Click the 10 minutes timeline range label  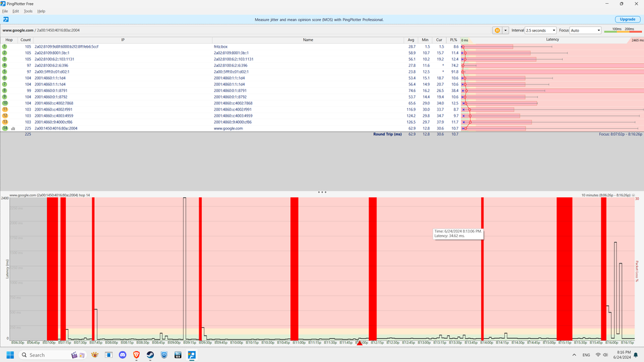click(x=606, y=195)
